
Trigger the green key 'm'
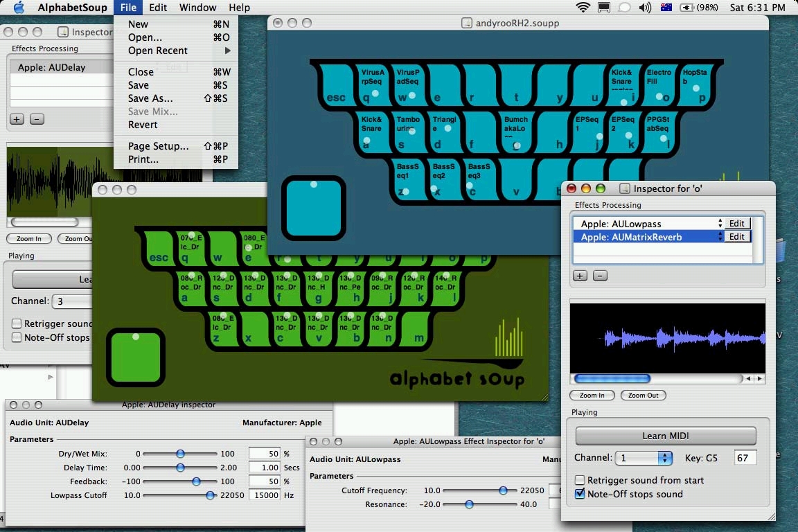tap(416, 328)
